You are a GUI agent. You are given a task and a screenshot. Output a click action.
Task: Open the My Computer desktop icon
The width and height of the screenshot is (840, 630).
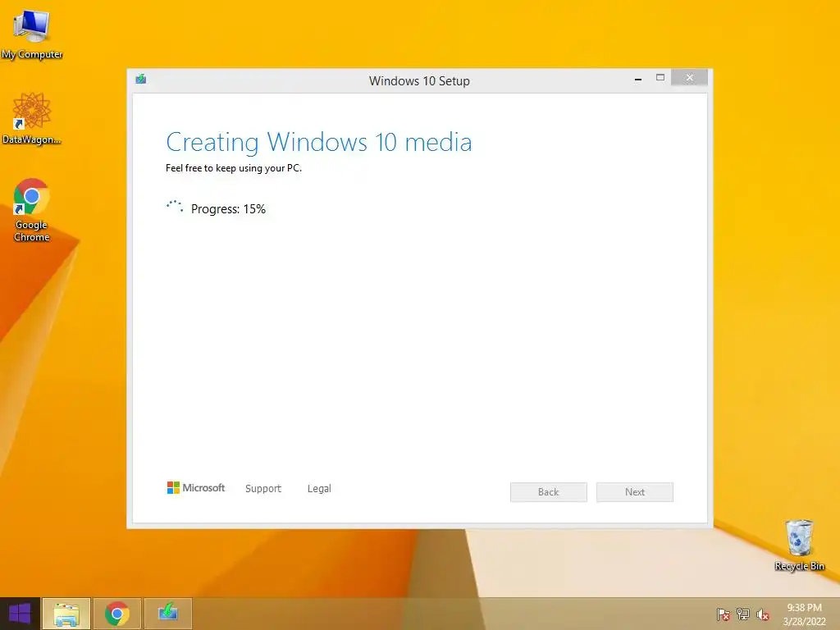32,34
